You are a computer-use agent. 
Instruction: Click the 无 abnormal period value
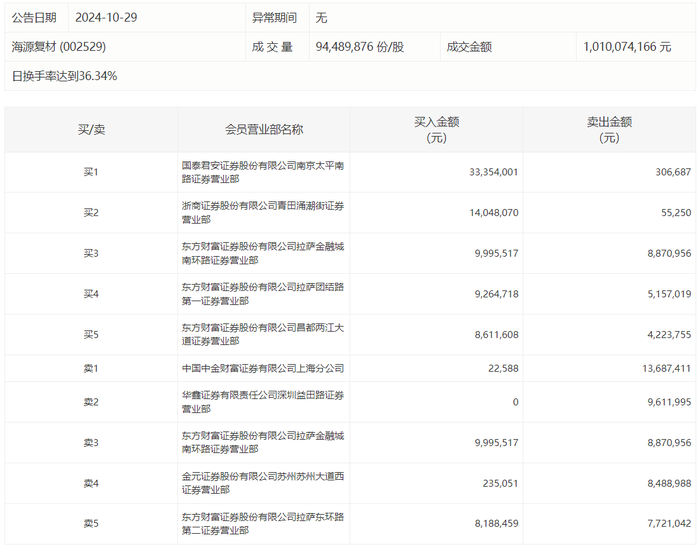pyautogui.click(x=321, y=17)
